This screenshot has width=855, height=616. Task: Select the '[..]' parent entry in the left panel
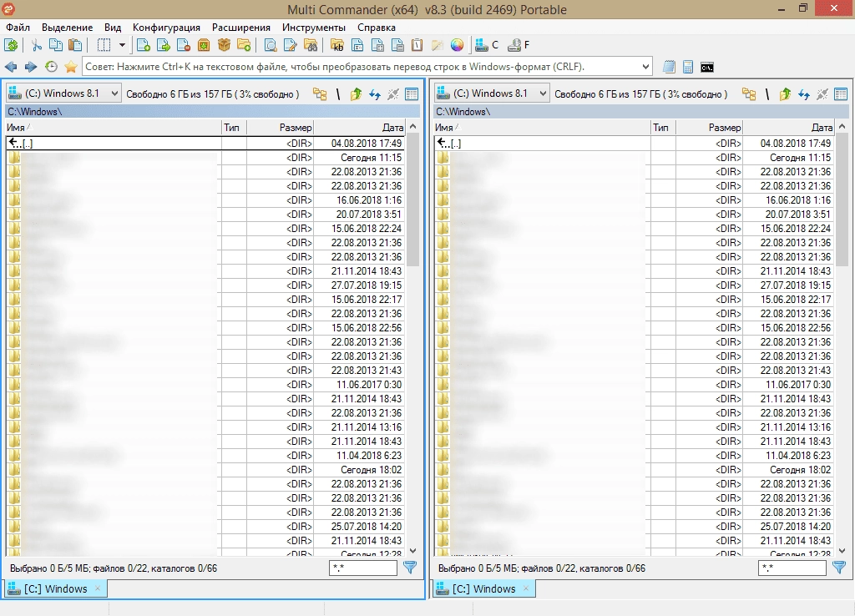pos(205,144)
